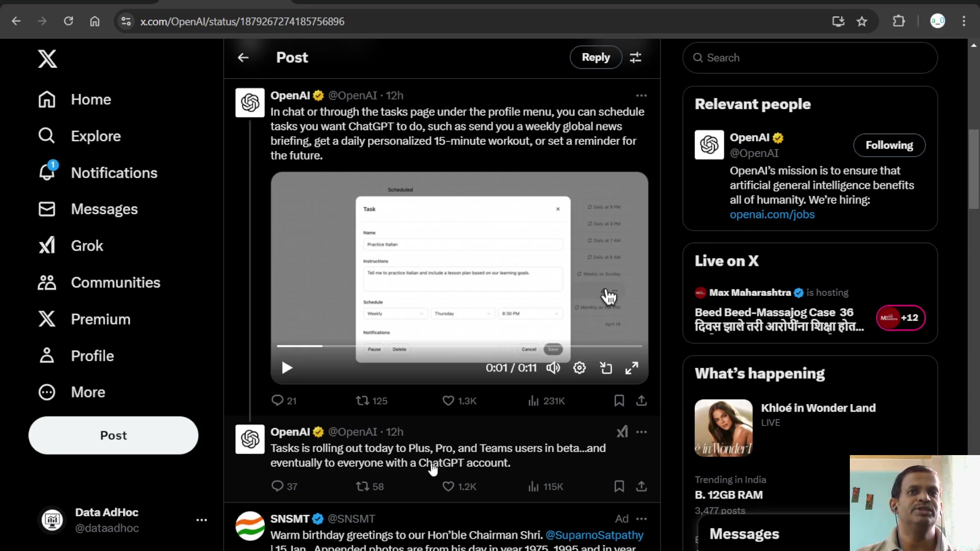
Task: Reload the browser page
Action: pos(68,21)
